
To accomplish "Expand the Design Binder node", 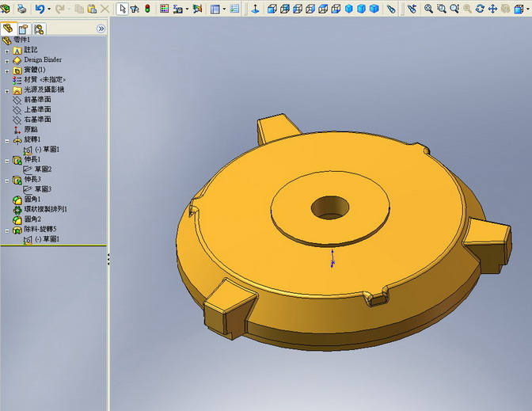I will tap(7, 62).
